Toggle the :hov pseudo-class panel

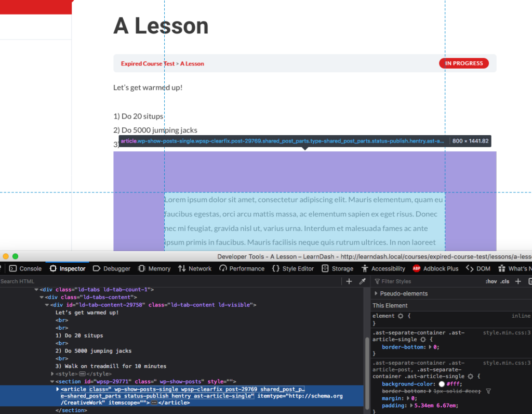(x=491, y=281)
